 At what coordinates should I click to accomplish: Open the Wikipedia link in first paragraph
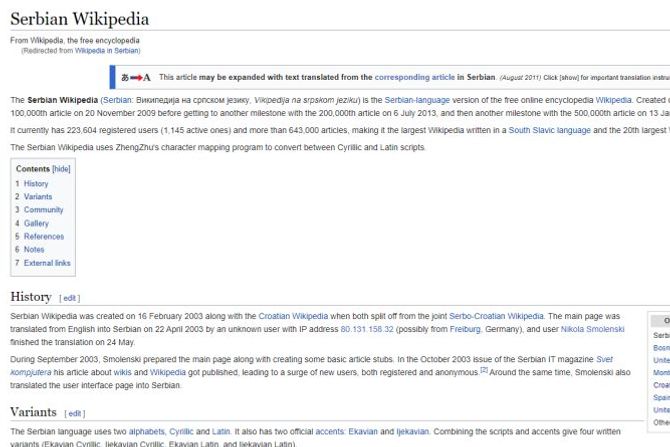(x=613, y=100)
